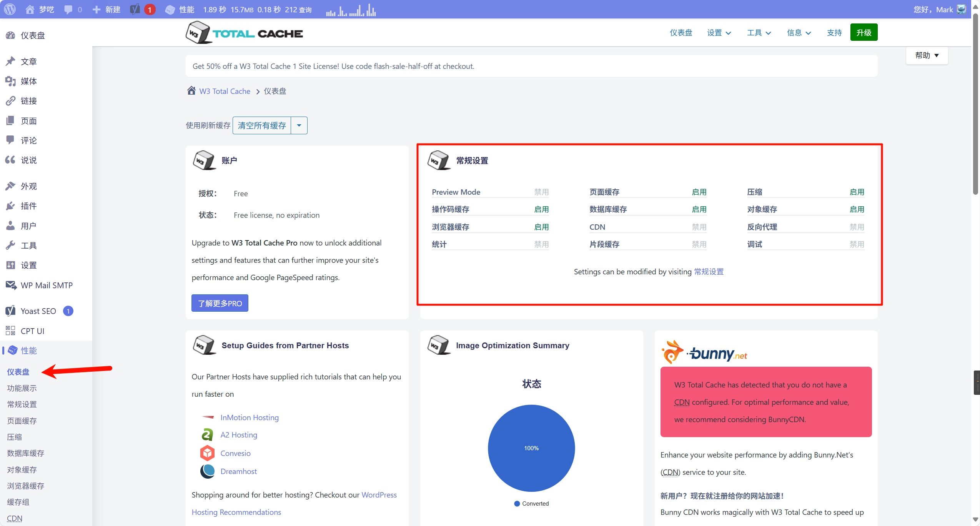Image resolution: width=980 pixels, height=526 pixels.
Task: Click the blue 100% pie chart
Action: (x=531, y=448)
